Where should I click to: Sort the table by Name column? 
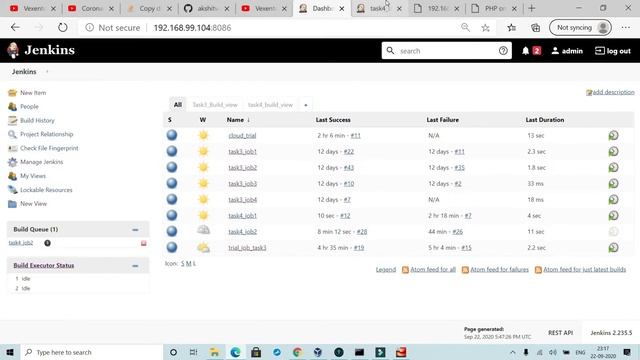[238, 120]
